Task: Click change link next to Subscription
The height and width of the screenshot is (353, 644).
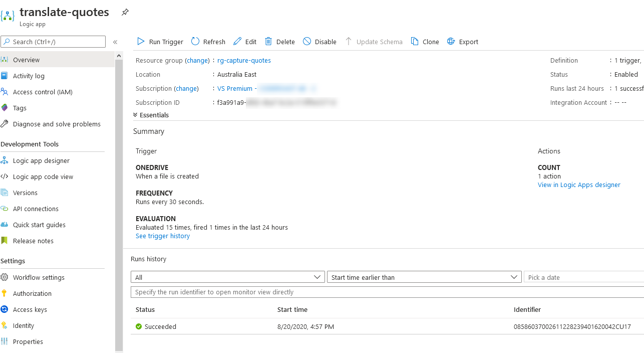Action: tap(186, 88)
